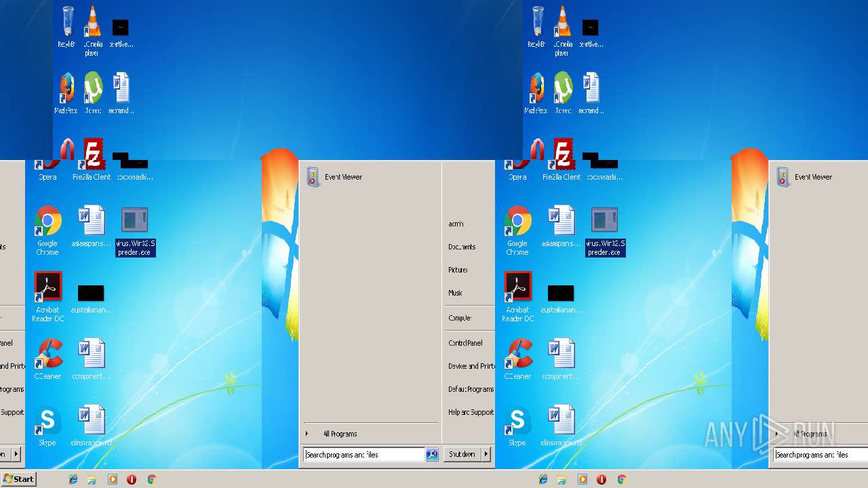Open Control Panel from the Start menu
This screenshot has width=868, height=488.
[x=465, y=343]
